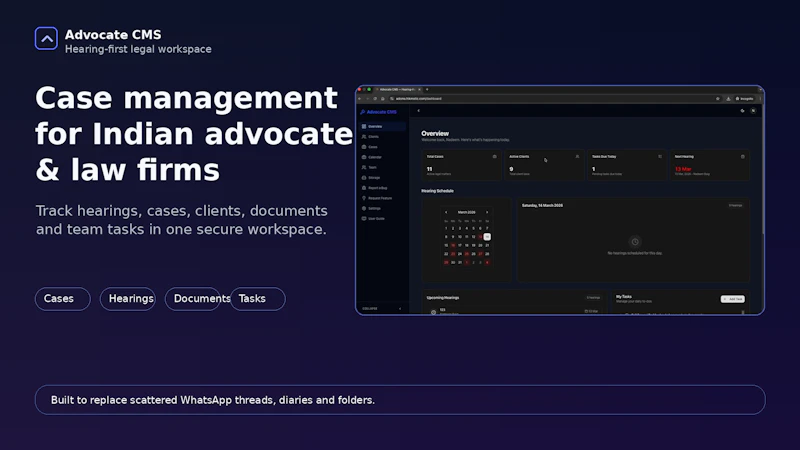
Task: Select the Hearings pill
Action: [128, 299]
